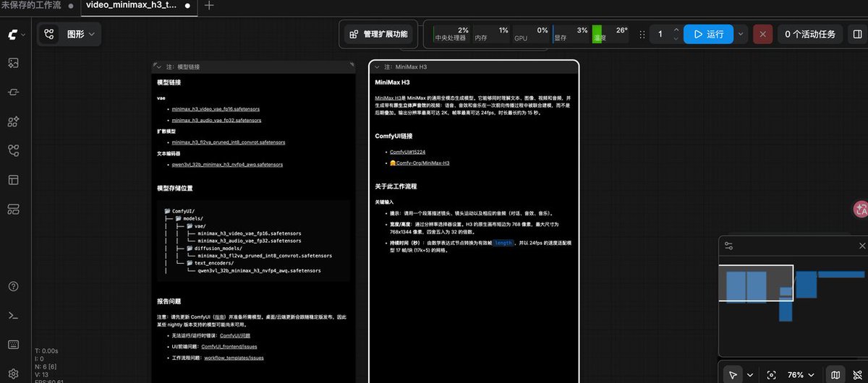
Task: Collapse the 注: MiniMax H3 note node
Action: click(377, 66)
